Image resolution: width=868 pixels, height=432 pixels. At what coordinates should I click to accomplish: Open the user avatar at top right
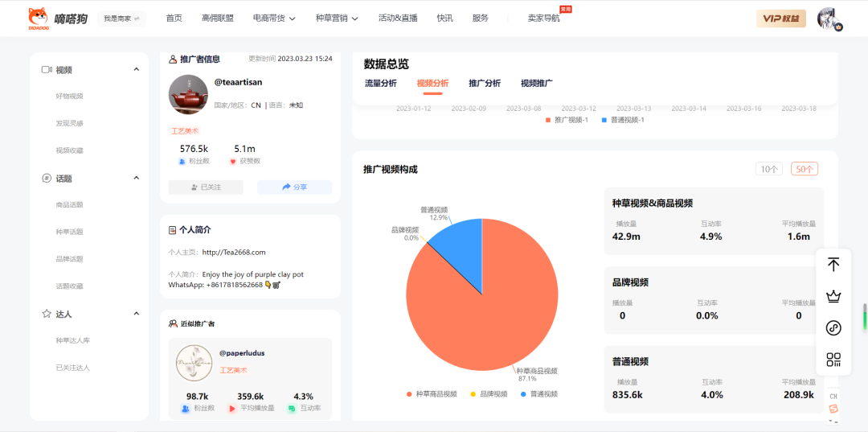click(x=829, y=19)
